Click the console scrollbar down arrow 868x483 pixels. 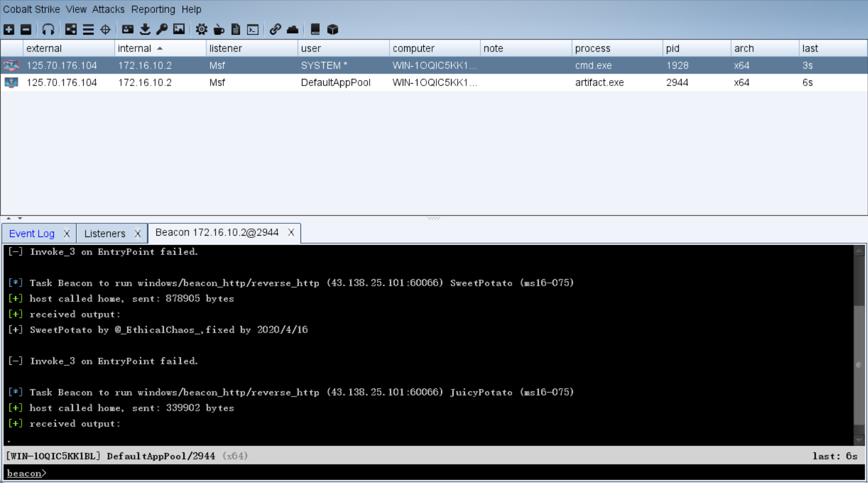coord(859,440)
